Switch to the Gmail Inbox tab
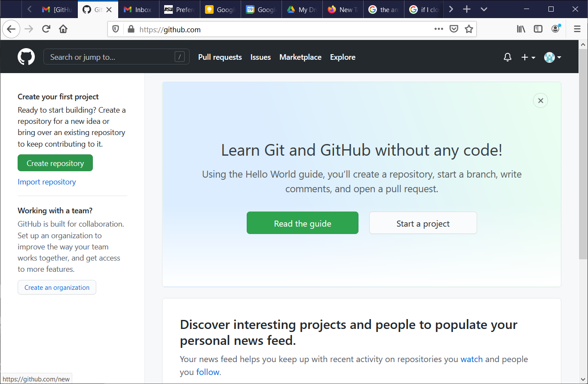 click(139, 9)
